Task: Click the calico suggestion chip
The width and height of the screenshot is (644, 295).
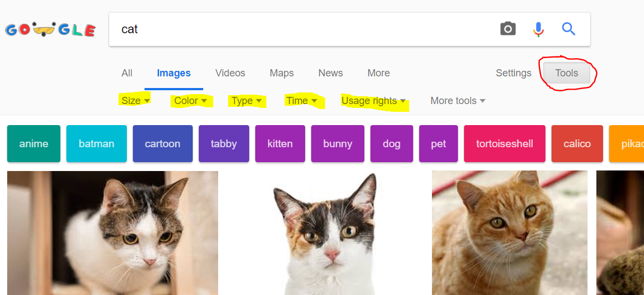Action: point(577,143)
